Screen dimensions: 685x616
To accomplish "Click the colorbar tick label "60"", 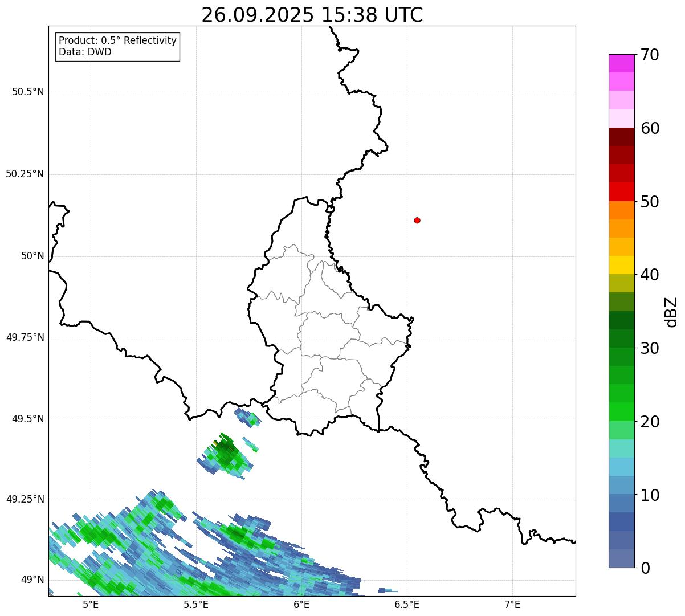I will click(x=650, y=128).
